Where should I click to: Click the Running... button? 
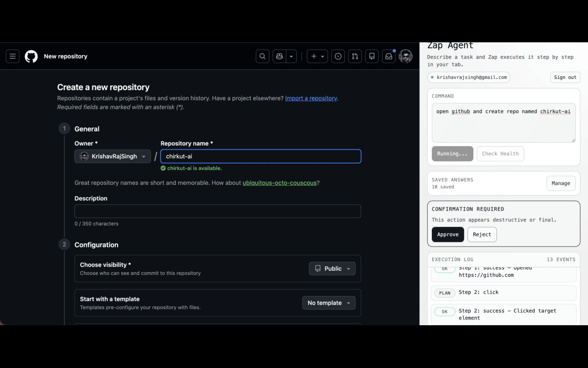pos(452,154)
